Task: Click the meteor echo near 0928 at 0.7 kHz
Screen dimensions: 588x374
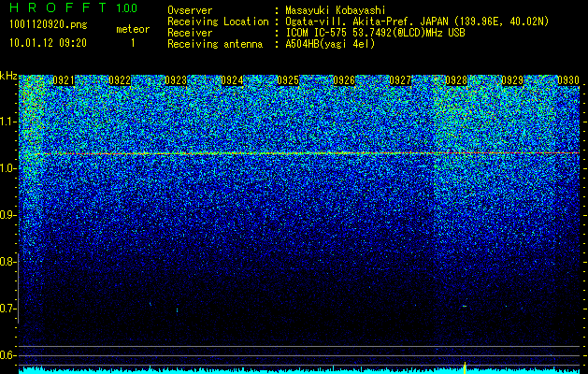Action: click(465, 306)
